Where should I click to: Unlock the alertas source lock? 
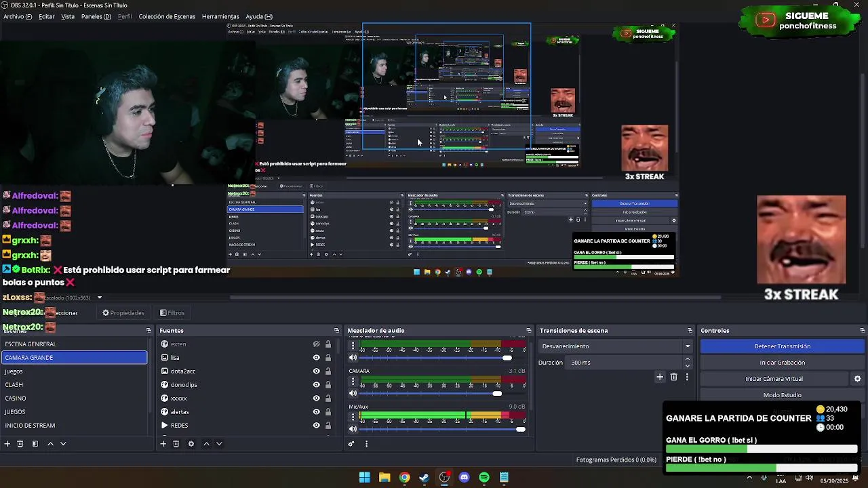pos(328,411)
